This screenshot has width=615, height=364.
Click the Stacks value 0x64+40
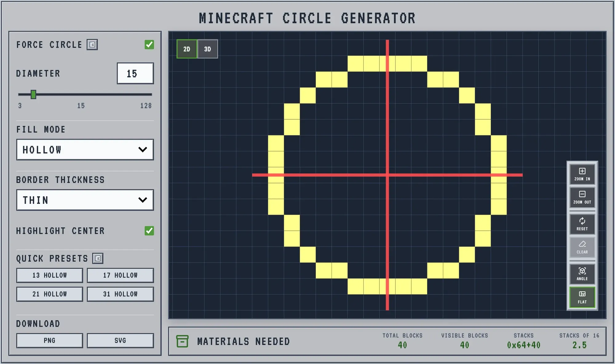[x=524, y=345]
